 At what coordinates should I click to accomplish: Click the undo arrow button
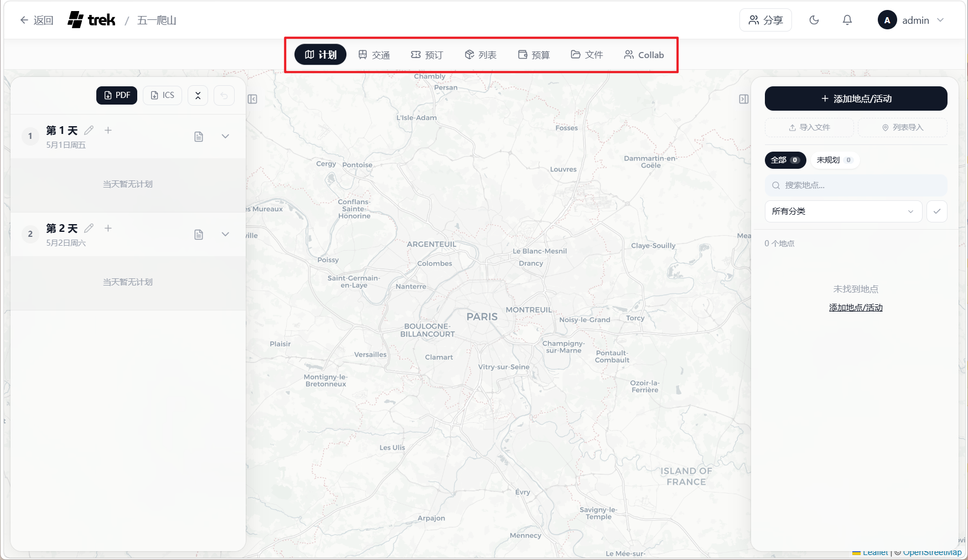[224, 95]
